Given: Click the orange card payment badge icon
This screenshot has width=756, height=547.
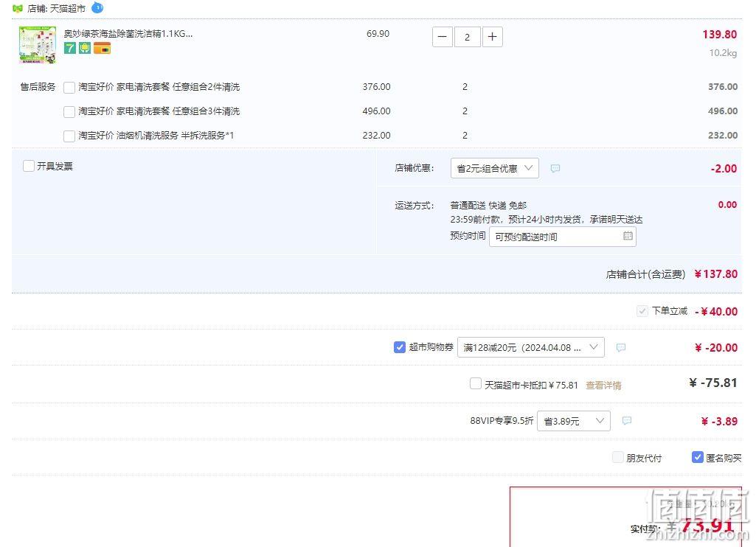Looking at the screenshot, I should pyautogui.click(x=102, y=48).
